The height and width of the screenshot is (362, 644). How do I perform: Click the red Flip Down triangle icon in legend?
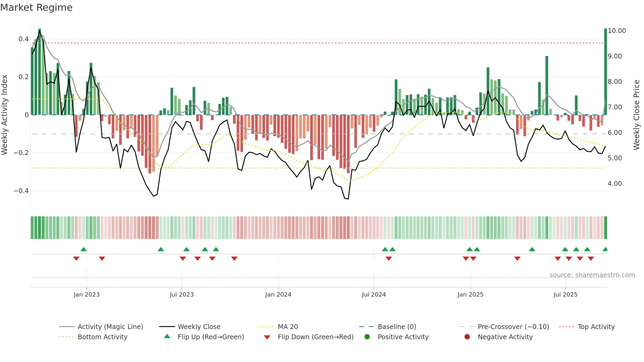(267, 337)
